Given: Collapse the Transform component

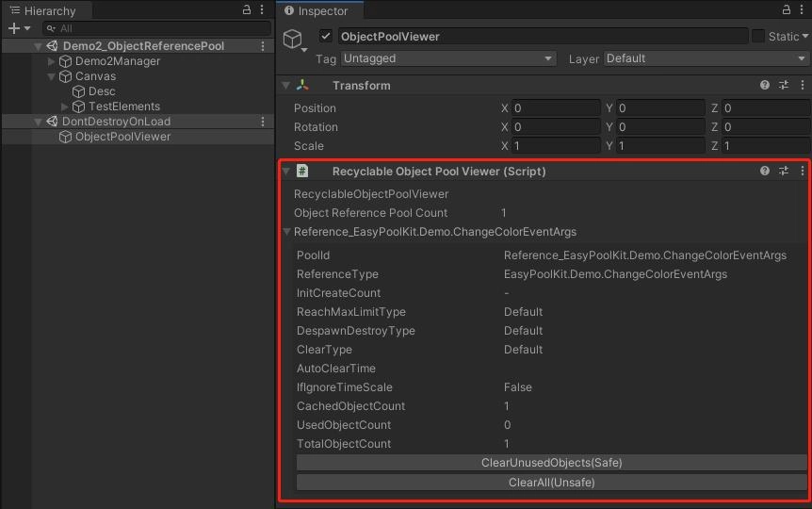Looking at the screenshot, I should pyautogui.click(x=285, y=86).
